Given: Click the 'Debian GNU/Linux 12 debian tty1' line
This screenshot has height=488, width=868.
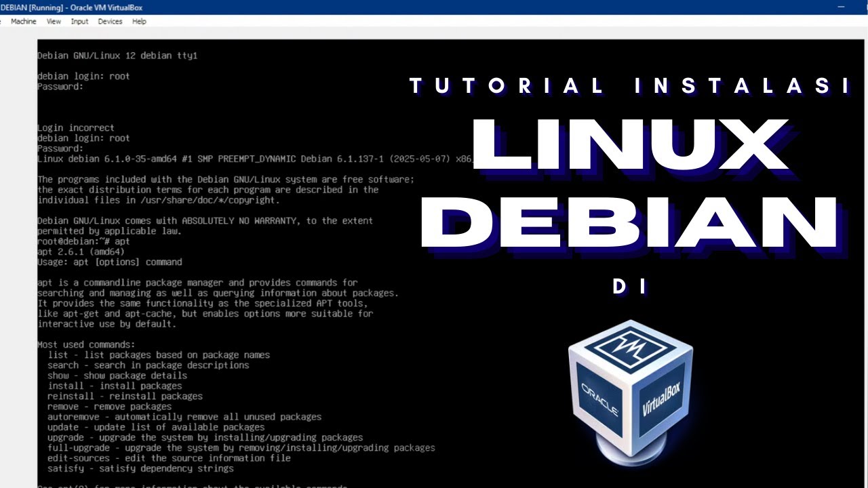Looking at the screenshot, I should click(117, 56).
